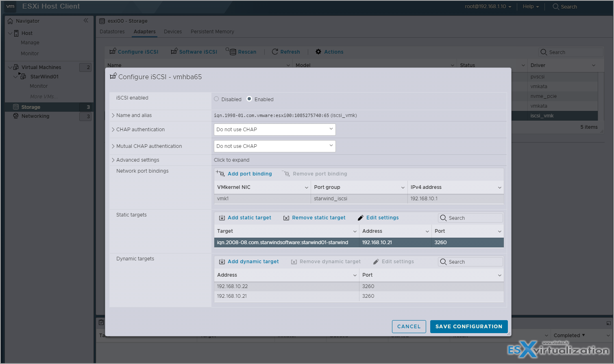Select the Disabled iSCSI radio button
The height and width of the screenshot is (364, 614).
click(x=216, y=99)
